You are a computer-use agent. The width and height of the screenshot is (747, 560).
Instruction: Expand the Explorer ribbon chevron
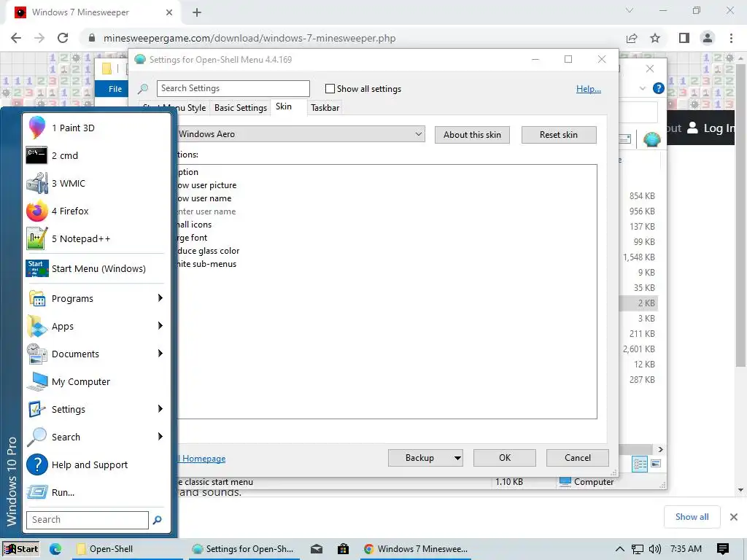click(x=643, y=88)
